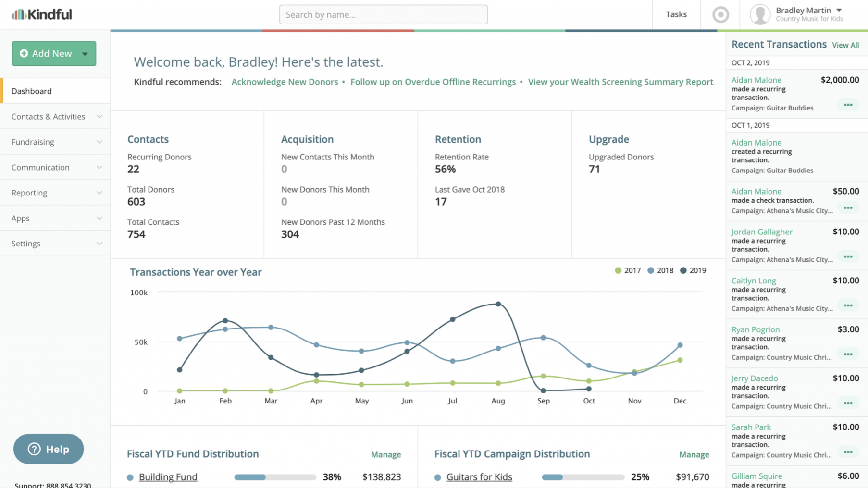Open the Building Fund link
868x488 pixels.
(168, 477)
